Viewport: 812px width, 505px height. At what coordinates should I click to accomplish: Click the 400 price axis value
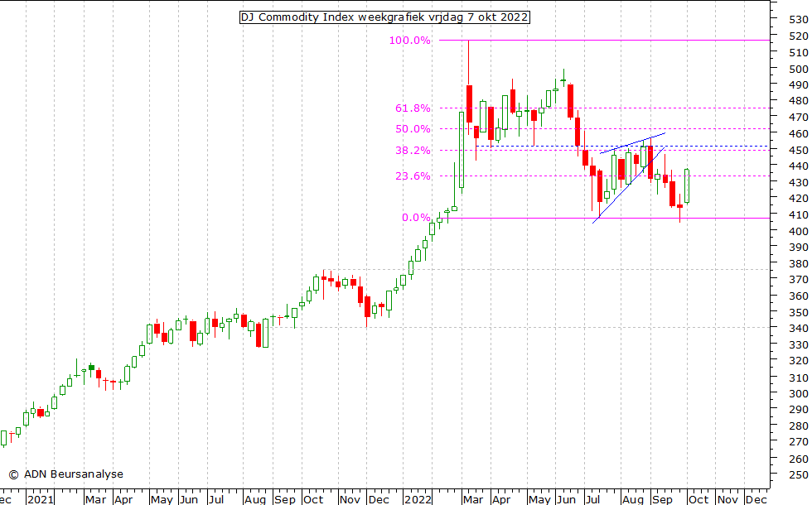[799, 231]
